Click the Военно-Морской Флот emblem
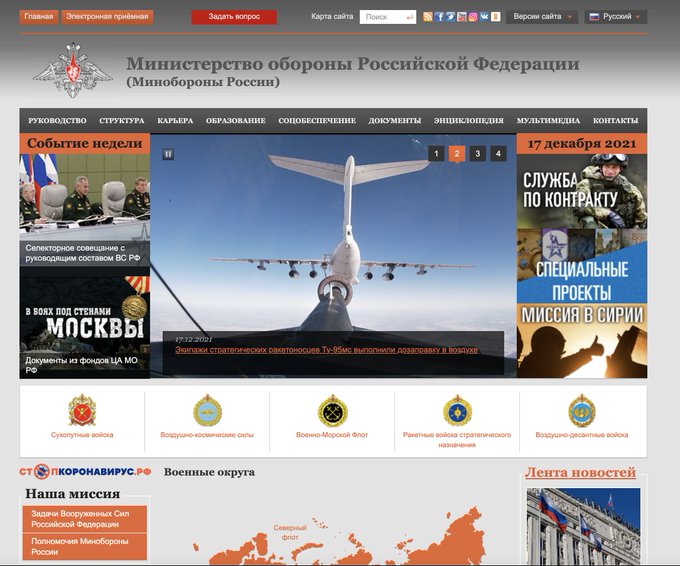The height and width of the screenshot is (566, 680). (x=333, y=410)
